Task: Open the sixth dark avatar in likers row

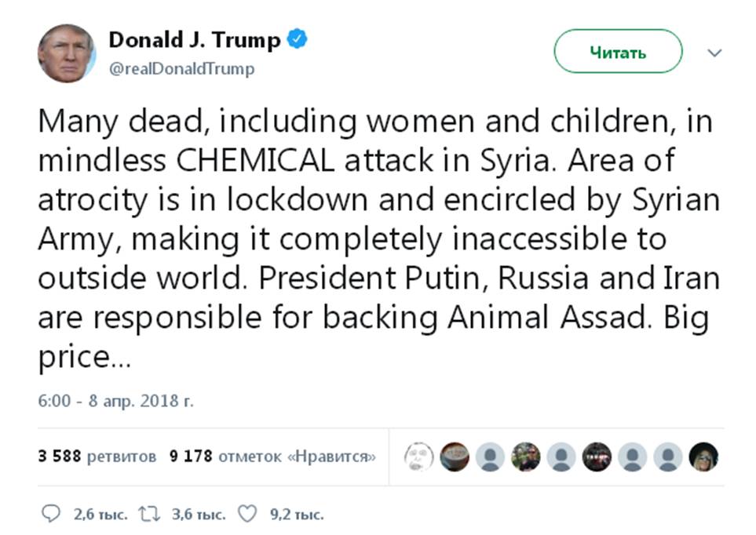Action: 597,456
